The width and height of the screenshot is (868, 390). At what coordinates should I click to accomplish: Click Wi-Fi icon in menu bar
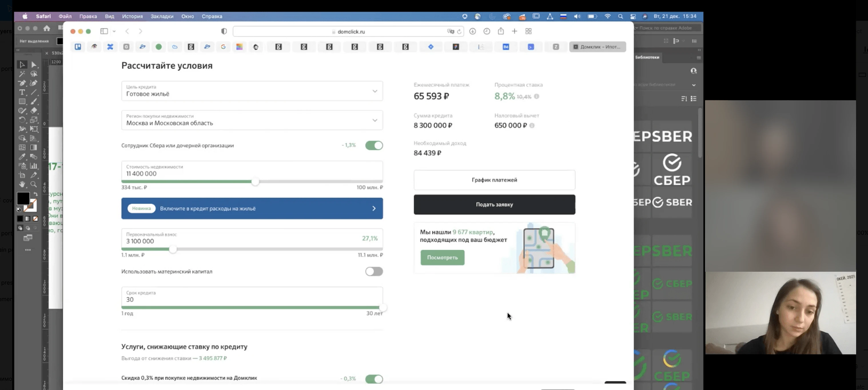(x=608, y=16)
